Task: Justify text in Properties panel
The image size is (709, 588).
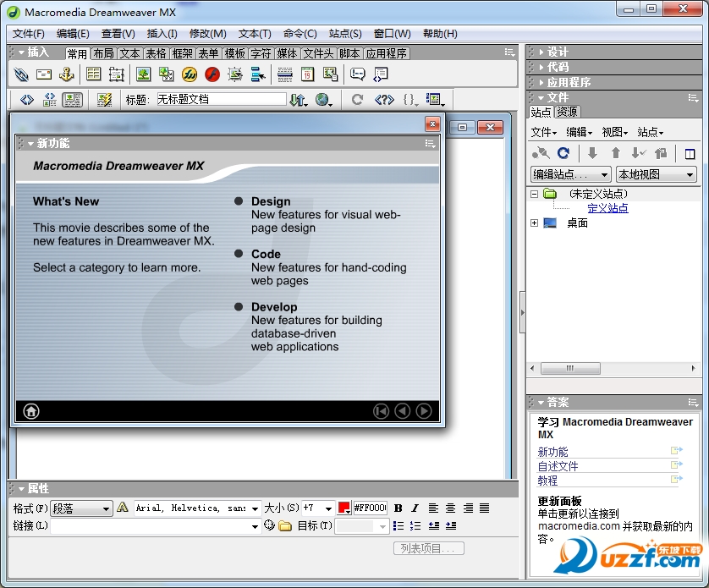Action: click(484, 508)
